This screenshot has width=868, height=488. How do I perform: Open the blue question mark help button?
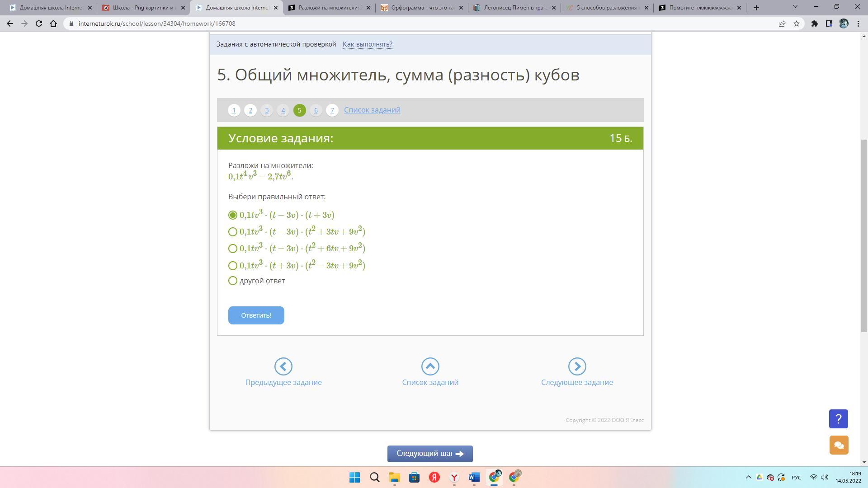coord(838,419)
